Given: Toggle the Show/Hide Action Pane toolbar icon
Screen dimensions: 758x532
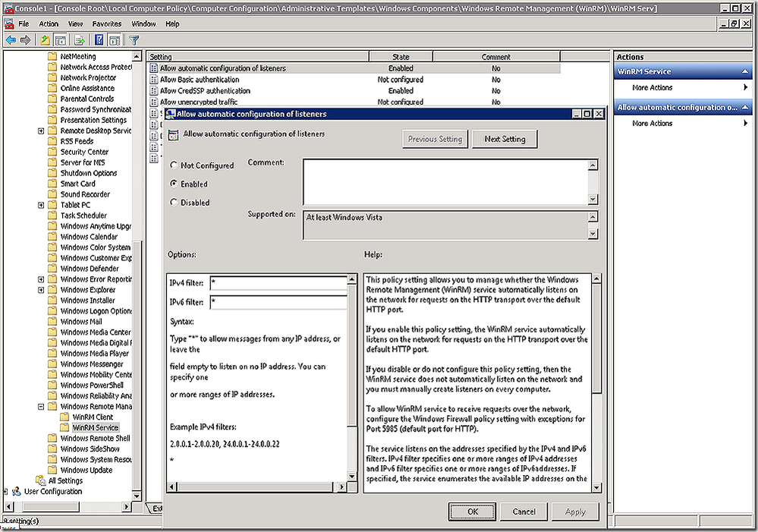Looking at the screenshot, I should 115,40.
